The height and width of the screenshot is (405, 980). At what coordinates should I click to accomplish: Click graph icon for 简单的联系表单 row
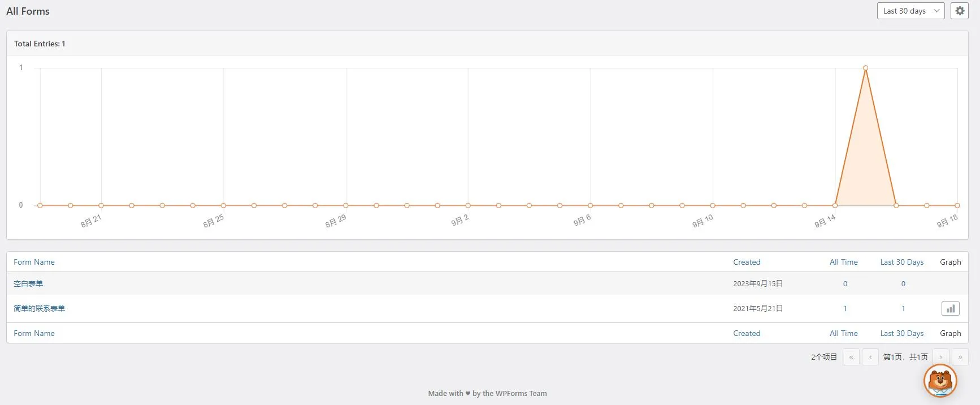[951, 308]
